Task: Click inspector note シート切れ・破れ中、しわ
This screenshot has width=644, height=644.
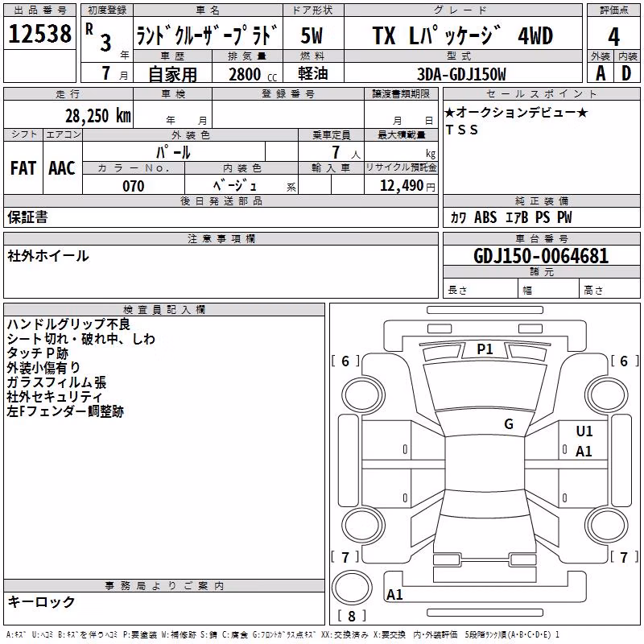Action: click(x=81, y=339)
